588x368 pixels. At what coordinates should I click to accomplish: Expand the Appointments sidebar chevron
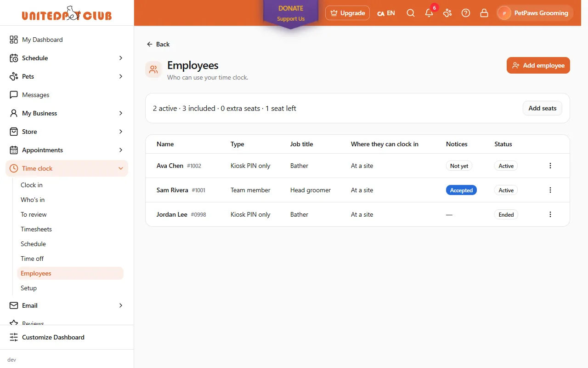121,150
